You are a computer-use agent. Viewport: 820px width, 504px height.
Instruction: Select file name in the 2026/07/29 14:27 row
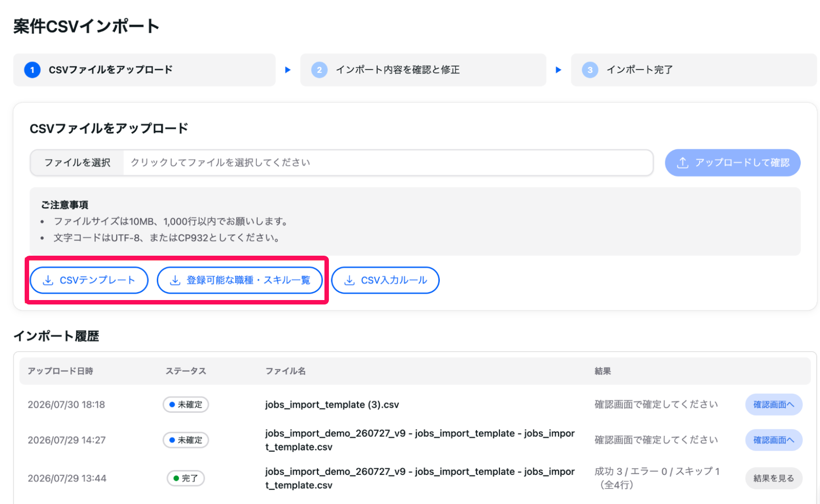pyautogui.click(x=420, y=440)
